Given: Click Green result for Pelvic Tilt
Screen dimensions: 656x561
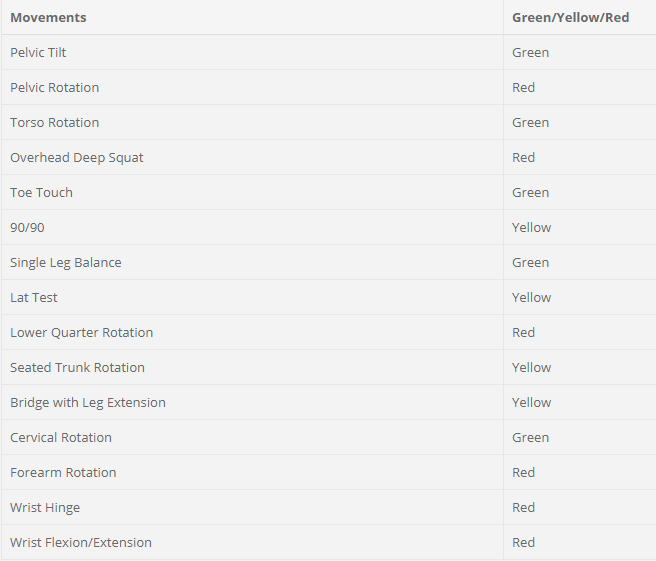Looking at the screenshot, I should coord(530,53).
